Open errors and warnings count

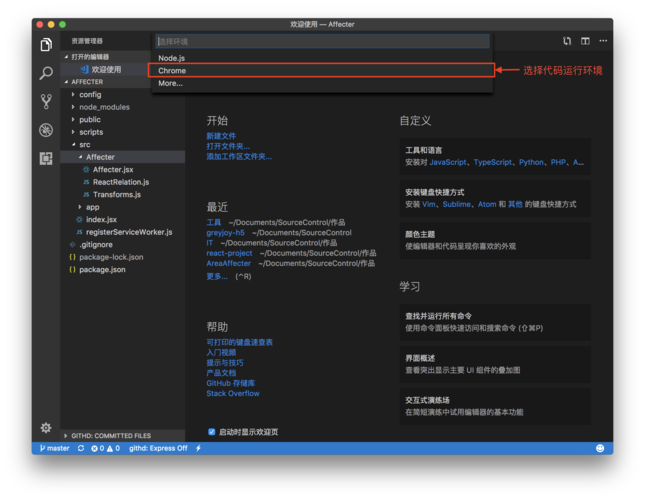[x=105, y=448]
